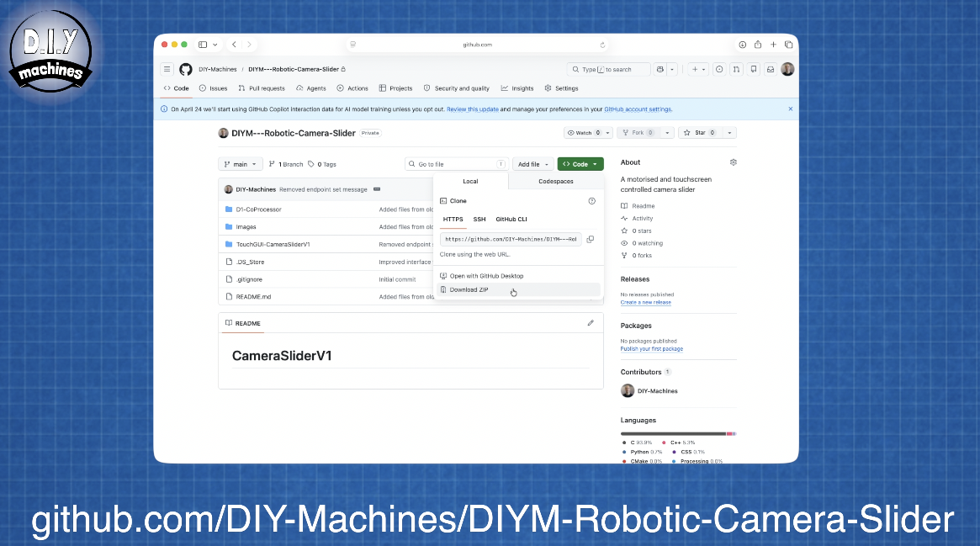980x546 pixels.
Task: Click Download ZIP
Action: click(518, 290)
